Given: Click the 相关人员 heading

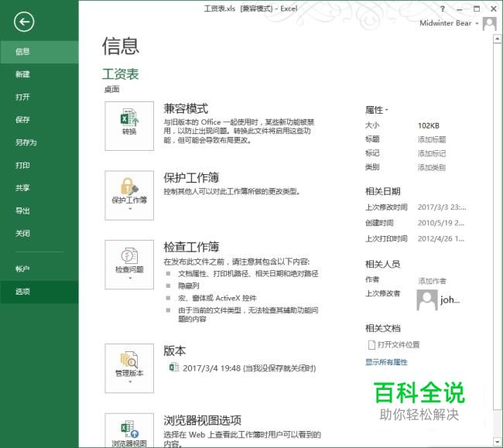Looking at the screenshot, I should (383, 265).
